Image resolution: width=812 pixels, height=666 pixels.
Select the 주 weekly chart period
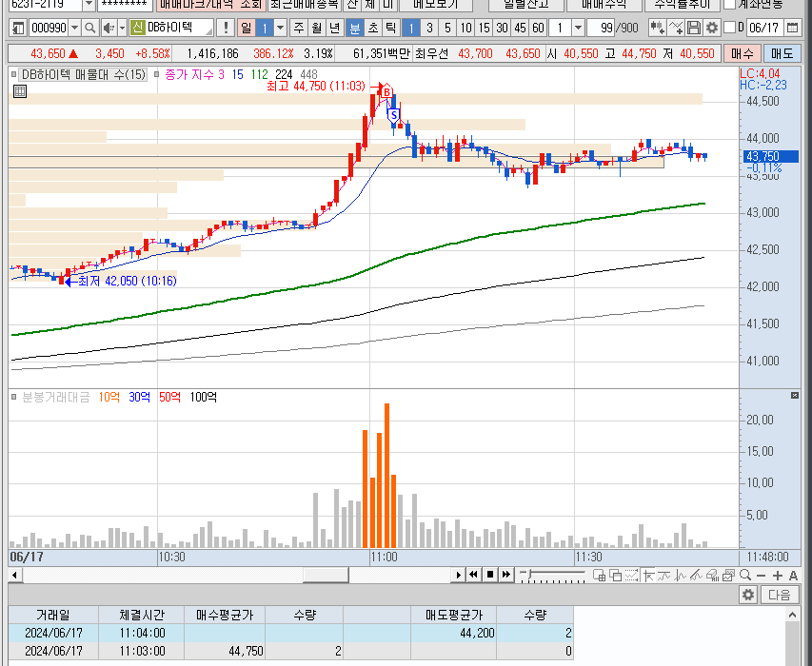(298, 28)
